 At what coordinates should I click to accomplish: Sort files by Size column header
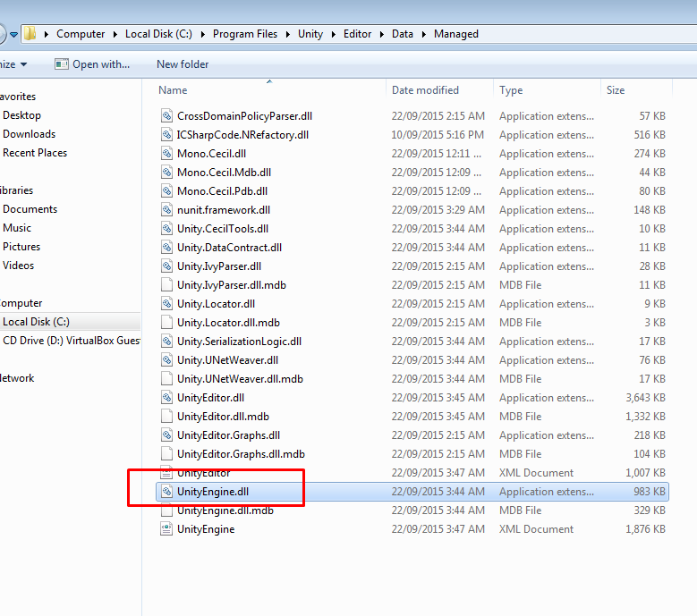click(x=616, y=90)
